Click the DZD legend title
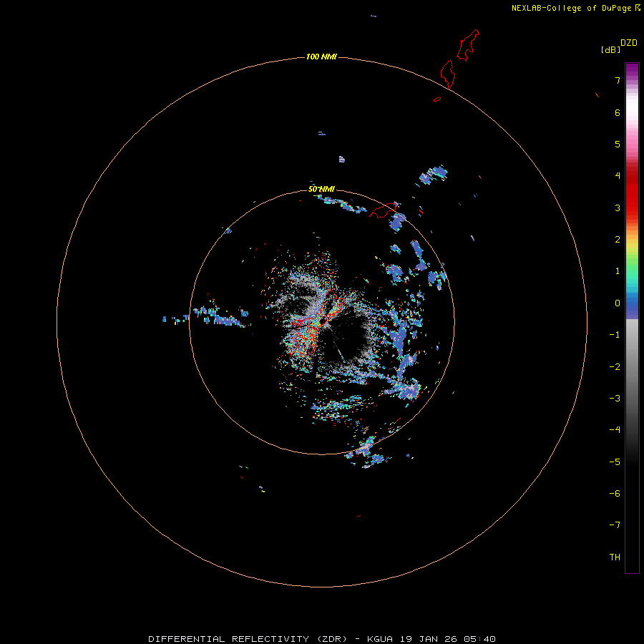This screenshot has width=644, height=644. pos(629,43)
